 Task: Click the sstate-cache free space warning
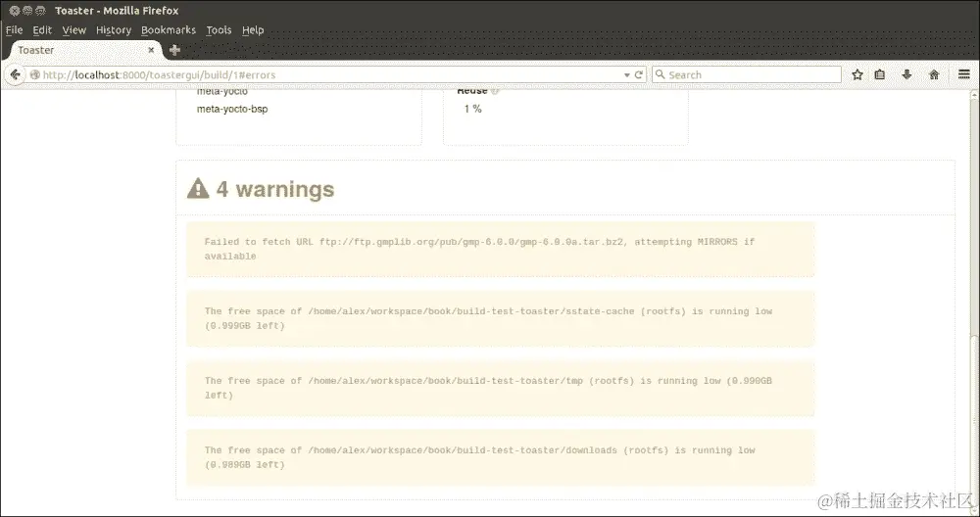500,318
